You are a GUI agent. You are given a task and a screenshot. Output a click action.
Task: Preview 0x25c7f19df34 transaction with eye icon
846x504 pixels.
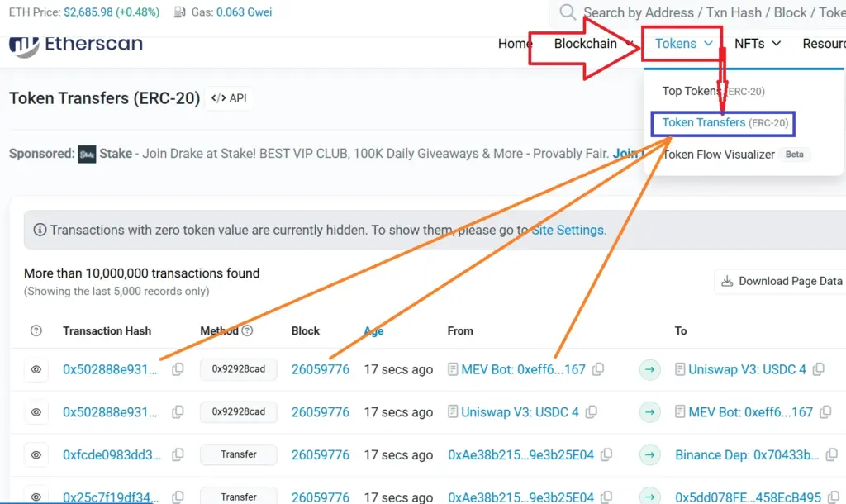click(x=36, y=497)
